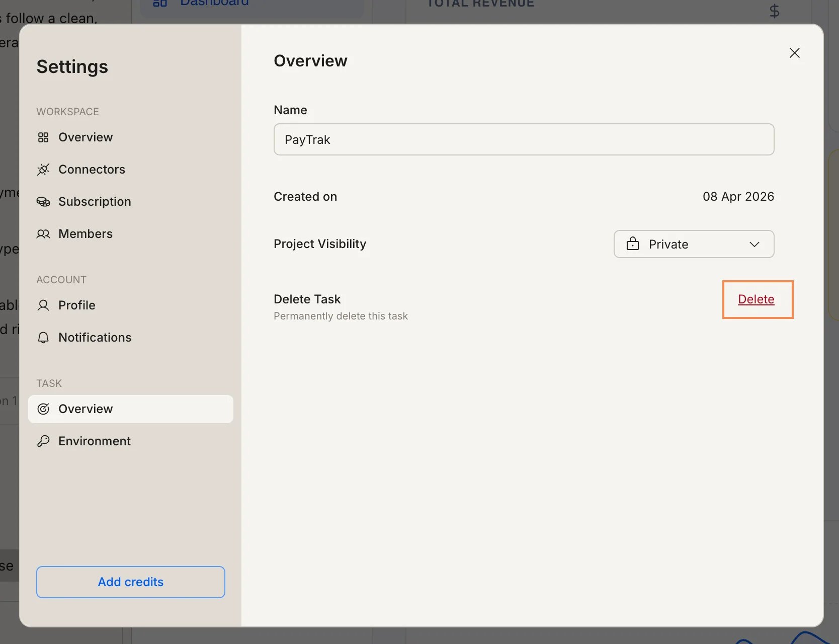Click the Task Overview target icon

(x=43, y=409)
